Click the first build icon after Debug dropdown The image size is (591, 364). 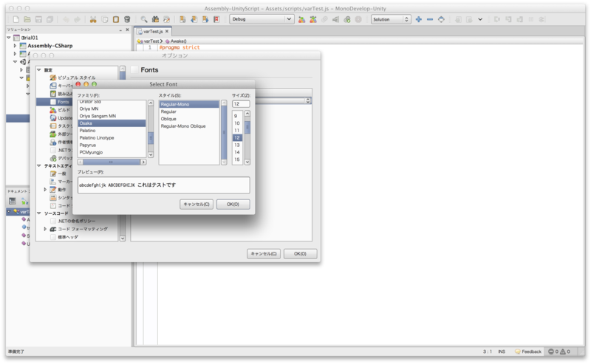click(301, 19)
